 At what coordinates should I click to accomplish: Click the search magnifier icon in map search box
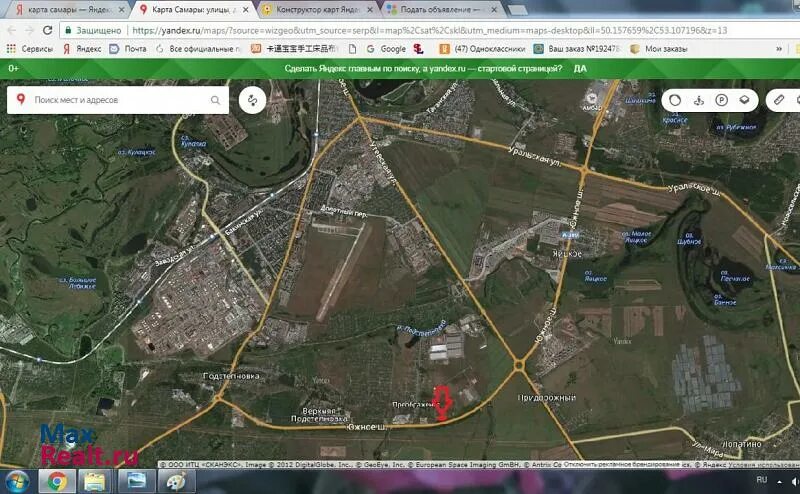[215, 100]
